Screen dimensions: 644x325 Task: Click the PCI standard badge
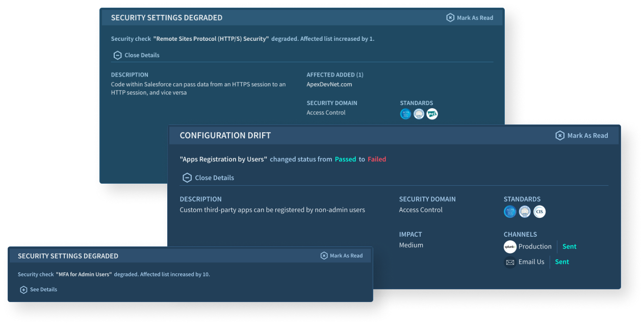click(432, 114)
